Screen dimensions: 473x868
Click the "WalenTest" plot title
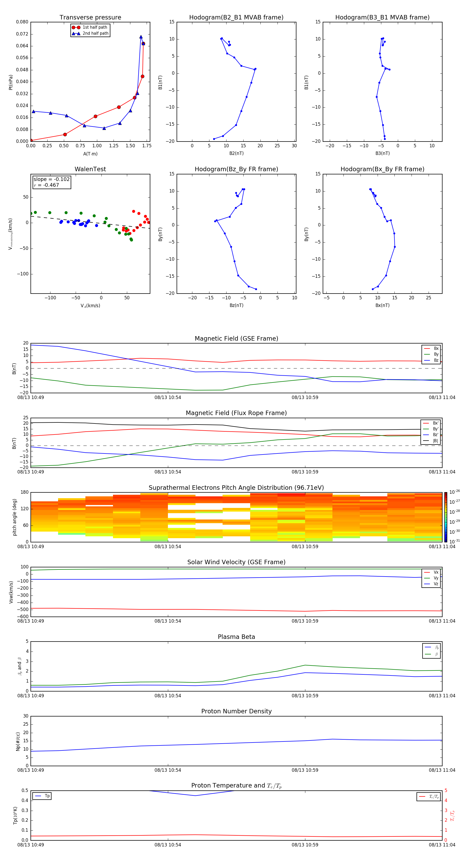click(90, 169)
